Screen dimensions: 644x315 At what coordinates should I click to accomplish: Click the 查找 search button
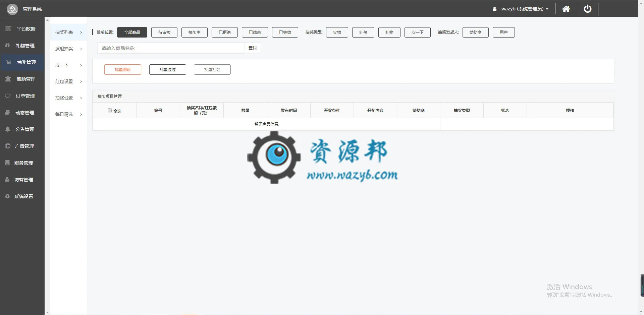pos(253,48)
